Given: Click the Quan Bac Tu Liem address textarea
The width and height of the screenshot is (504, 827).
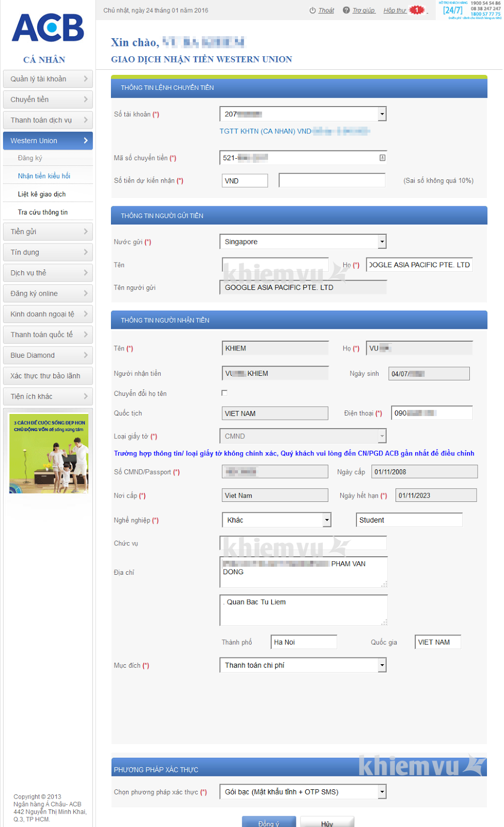Looking at the screenshot, I should [x=304, y=610].
